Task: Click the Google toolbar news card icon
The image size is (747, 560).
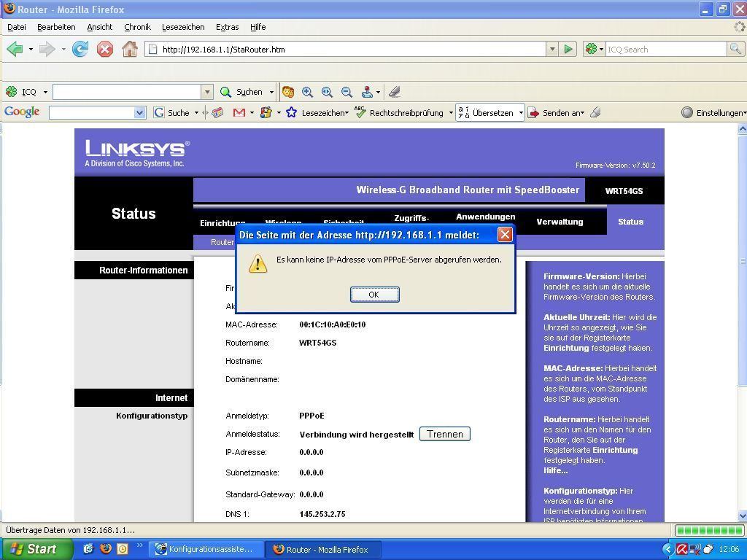Action: 217,112
